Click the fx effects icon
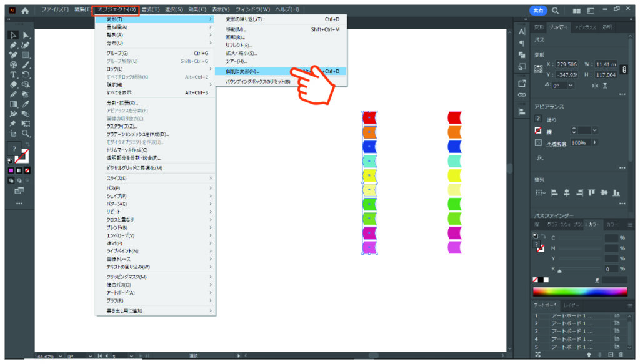This screenshot has height=364, width=640. pos(540,158)
